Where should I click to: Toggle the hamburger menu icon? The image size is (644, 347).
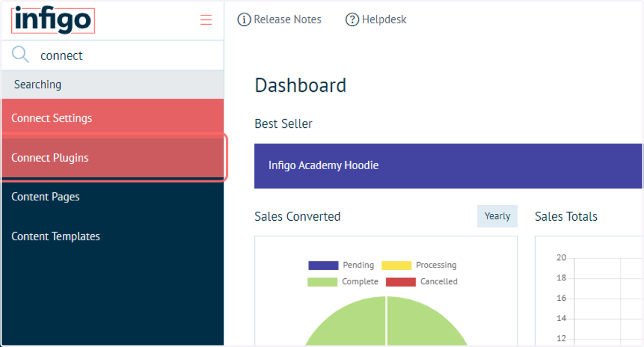pos(206,20)
